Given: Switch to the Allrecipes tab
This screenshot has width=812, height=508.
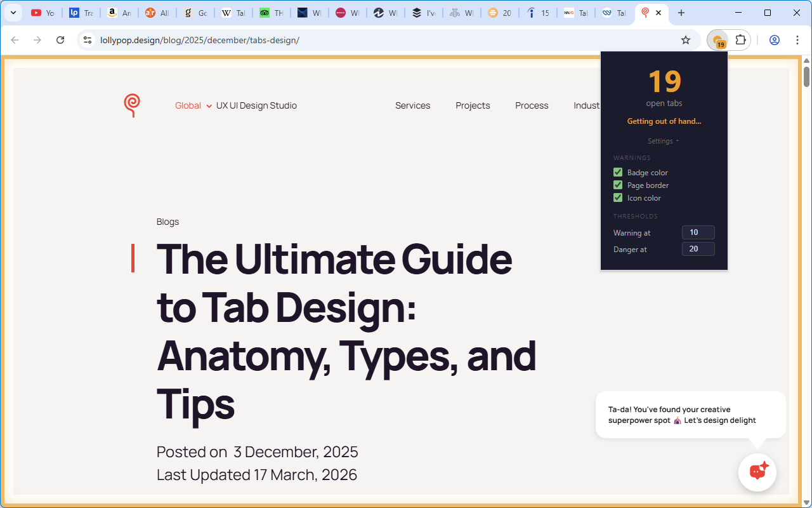Looking at the screenshot, I should [x=157, y=13].
